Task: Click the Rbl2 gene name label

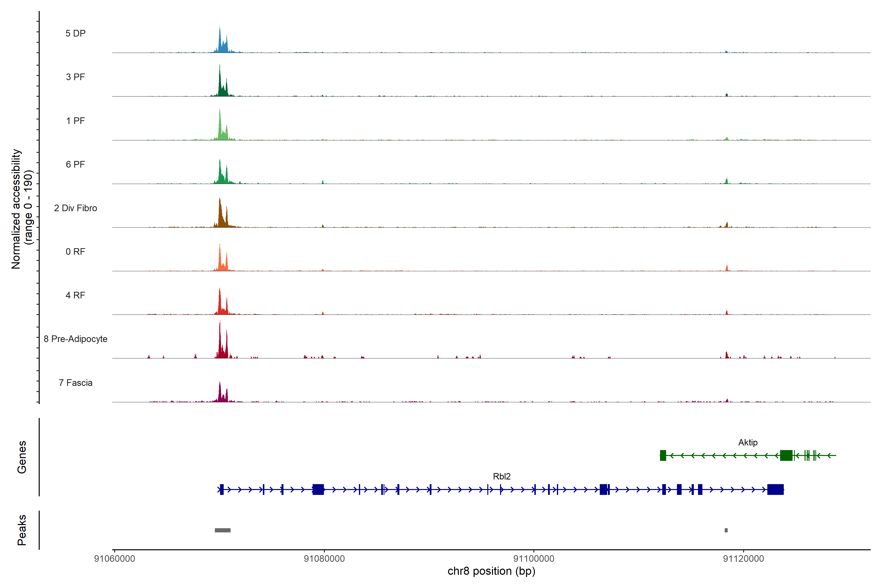Action: coord(502,477)
